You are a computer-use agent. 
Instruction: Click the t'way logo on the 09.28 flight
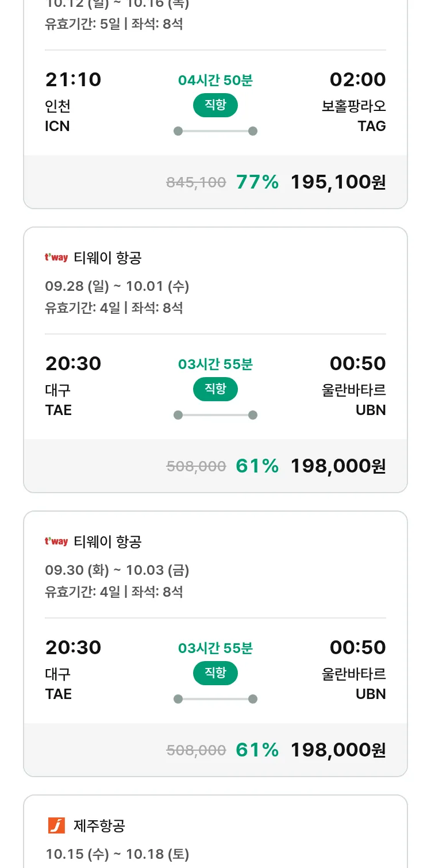56,258
